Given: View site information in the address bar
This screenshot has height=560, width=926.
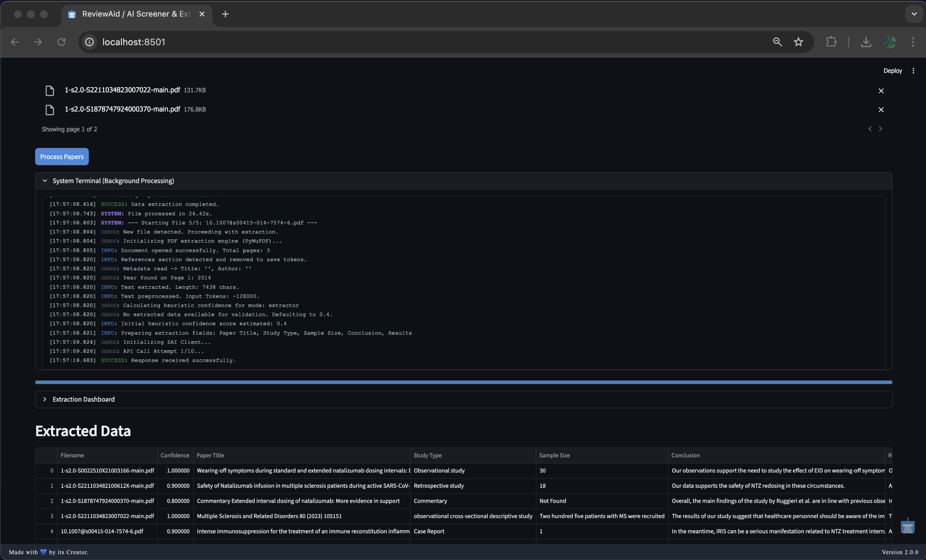Looking at the screenshot, I should click(89, 42).
